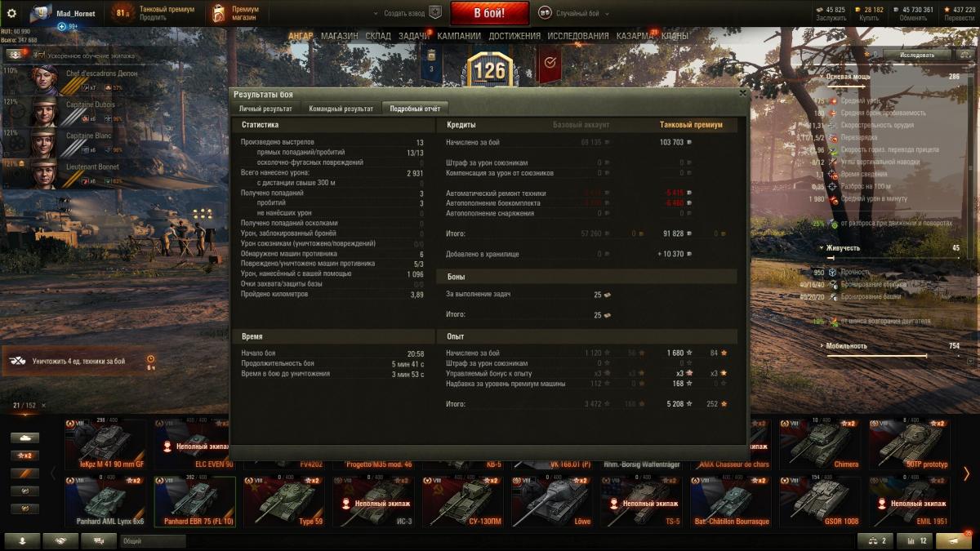Close the Результаты боя window
Viewport: 980px width, 551px height.
[742, 93]
